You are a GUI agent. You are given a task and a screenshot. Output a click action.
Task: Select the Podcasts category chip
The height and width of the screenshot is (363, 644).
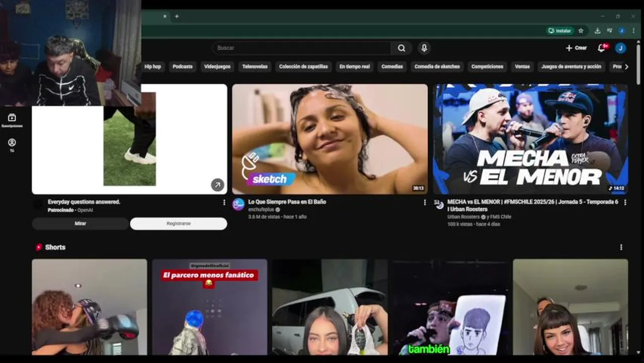click(x=182, y=67)
